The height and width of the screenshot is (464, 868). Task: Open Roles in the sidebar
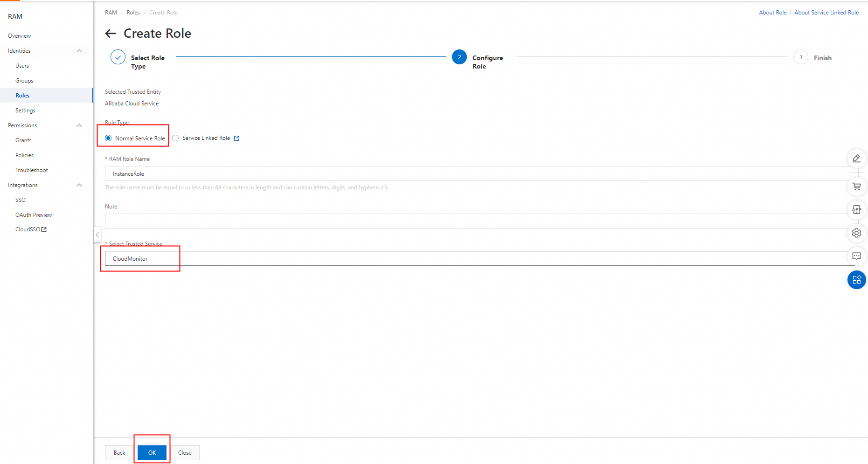pos(22,96)
